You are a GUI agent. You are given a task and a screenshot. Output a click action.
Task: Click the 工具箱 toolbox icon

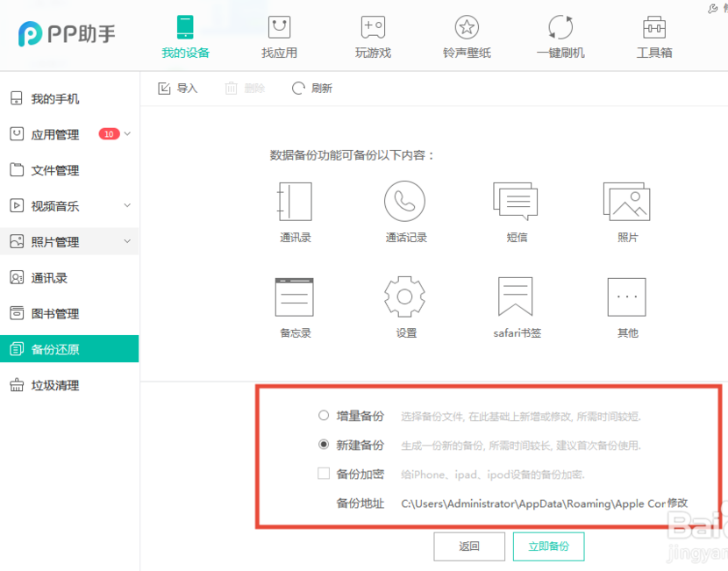pyautogui.click(x=653, y=27)
